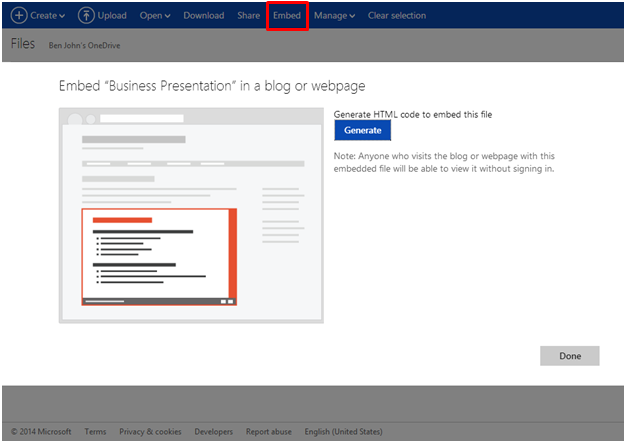
Task: Open the Terms footer link
Action: pos(95,431)
